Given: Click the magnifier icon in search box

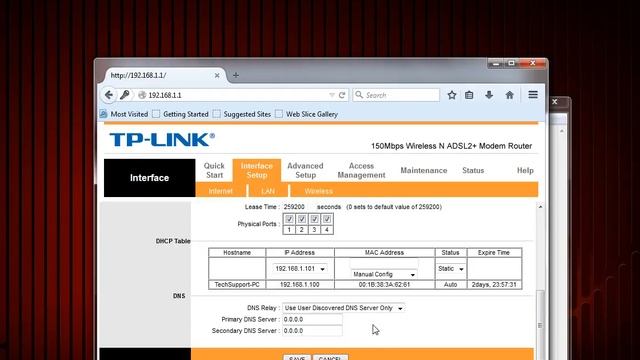Looking at the screenshot, I should pyautogui.click(x=359, y=95).
